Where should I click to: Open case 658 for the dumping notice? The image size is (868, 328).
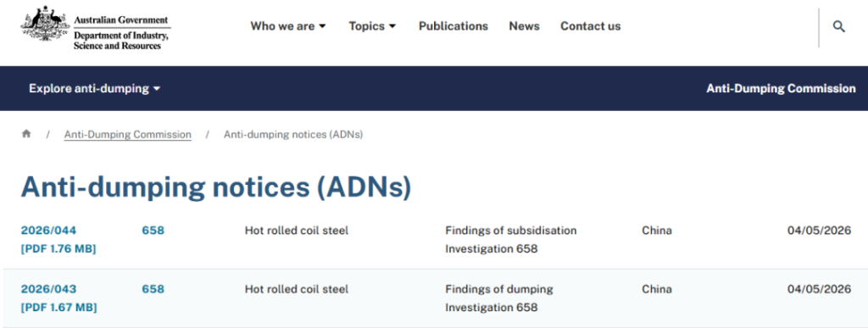click(x=153, y=289)
